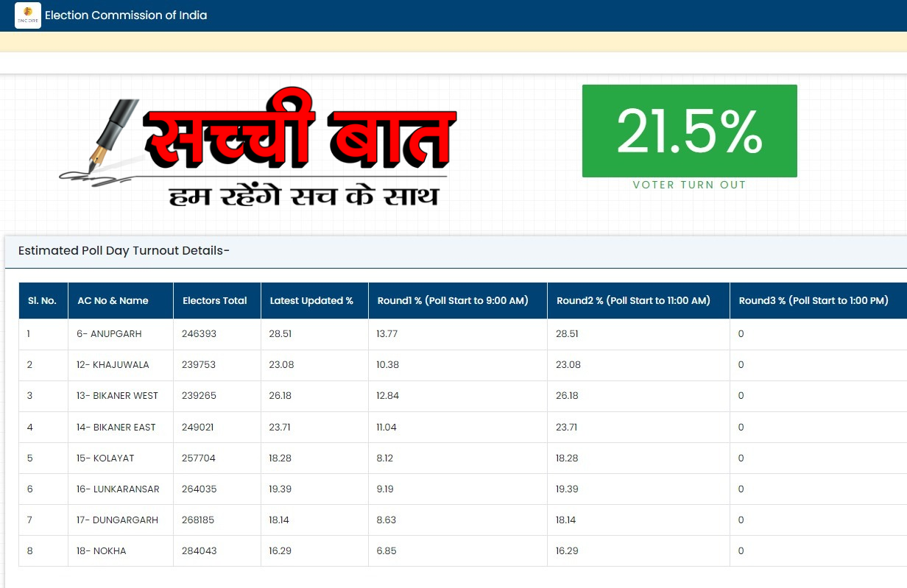Click the green 21.5% turnout box
Viewport: 907px width, 588px height.
pos(689,131)
